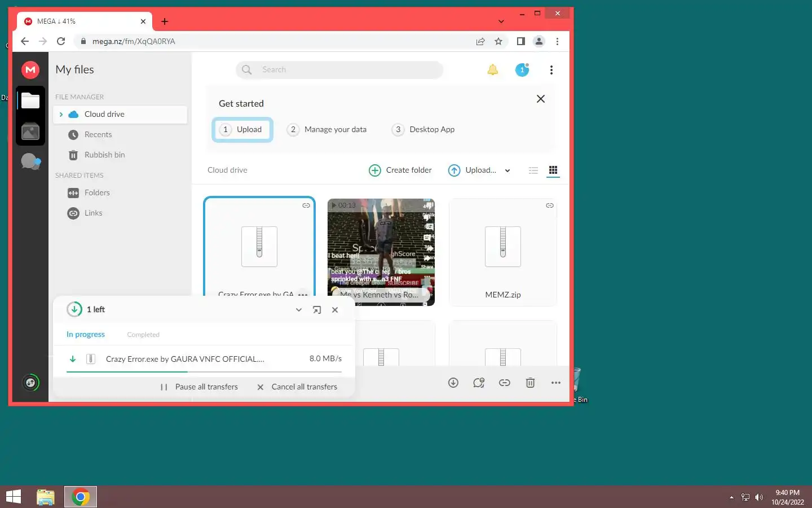Open Chrome profile icon
The width and height of the screenshot is (812, 508).
point(539,41)
